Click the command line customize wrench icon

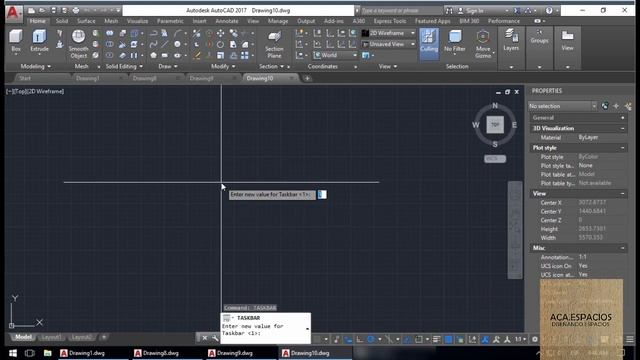[x=215, y=338]
